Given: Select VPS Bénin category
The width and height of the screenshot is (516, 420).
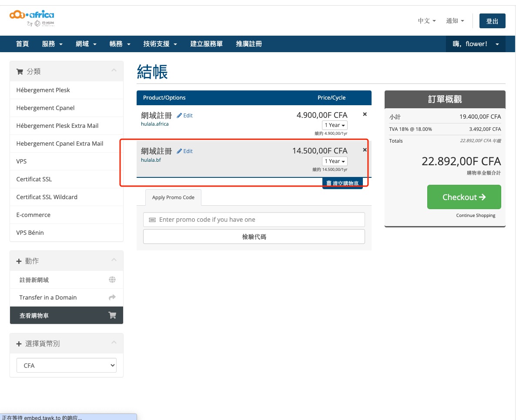Looking at the screenshot, I should 67,233.
